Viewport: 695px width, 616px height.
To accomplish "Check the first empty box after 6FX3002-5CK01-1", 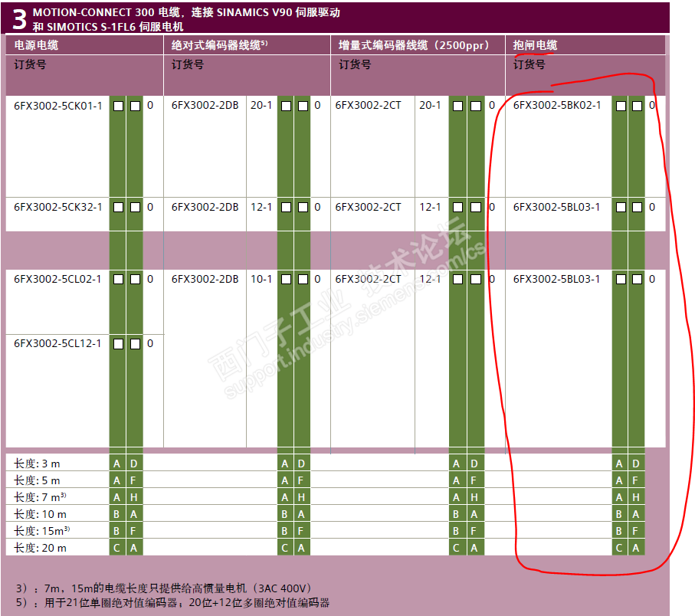I will tap(118, 106).
